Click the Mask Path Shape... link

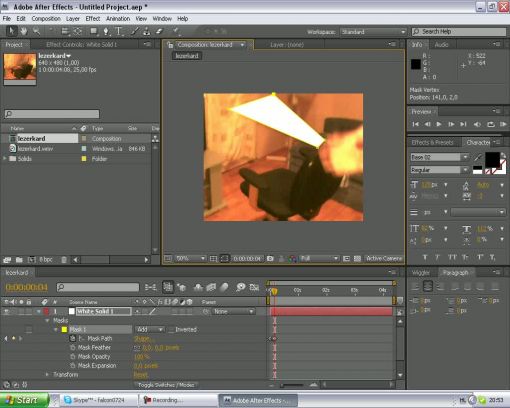[x=144, y=338]
